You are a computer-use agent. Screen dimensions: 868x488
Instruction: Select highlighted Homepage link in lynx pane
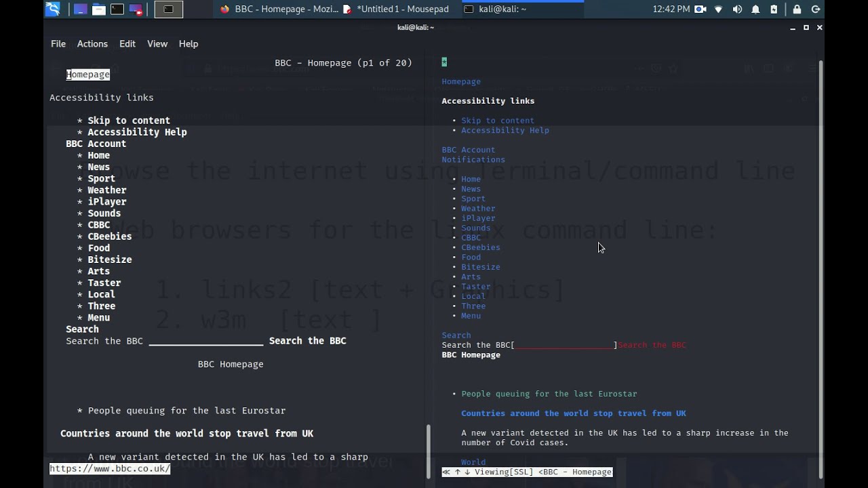[87, 75]
